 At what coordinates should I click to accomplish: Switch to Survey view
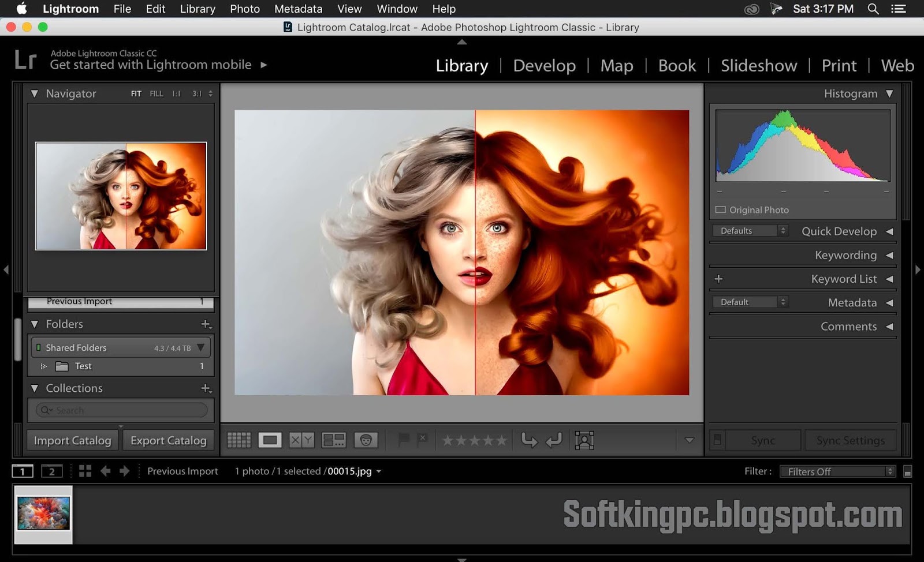(333, 440)
